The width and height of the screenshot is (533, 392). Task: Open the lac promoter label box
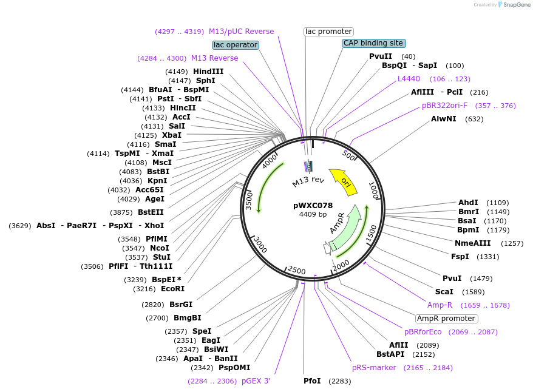click(328, 31)
